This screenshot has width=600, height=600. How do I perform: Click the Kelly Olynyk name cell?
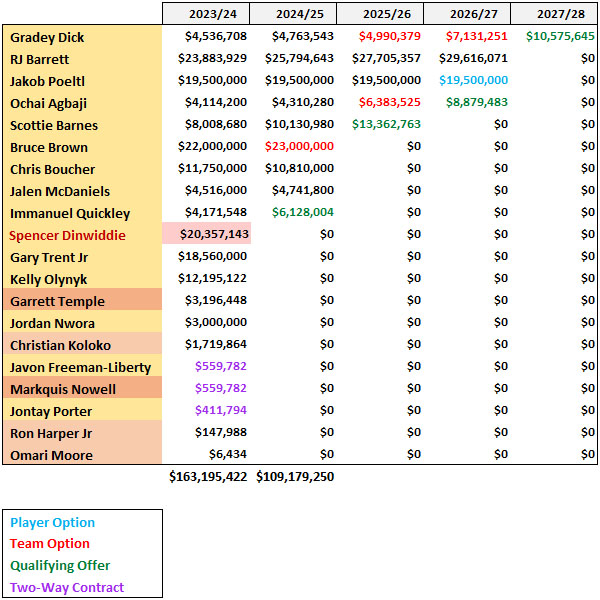pos(82,279)
